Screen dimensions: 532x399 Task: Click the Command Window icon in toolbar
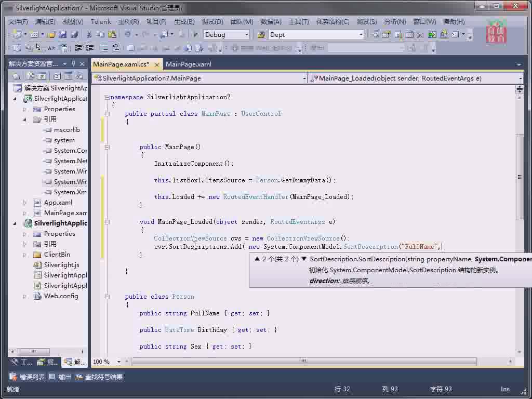pos(455,34)
